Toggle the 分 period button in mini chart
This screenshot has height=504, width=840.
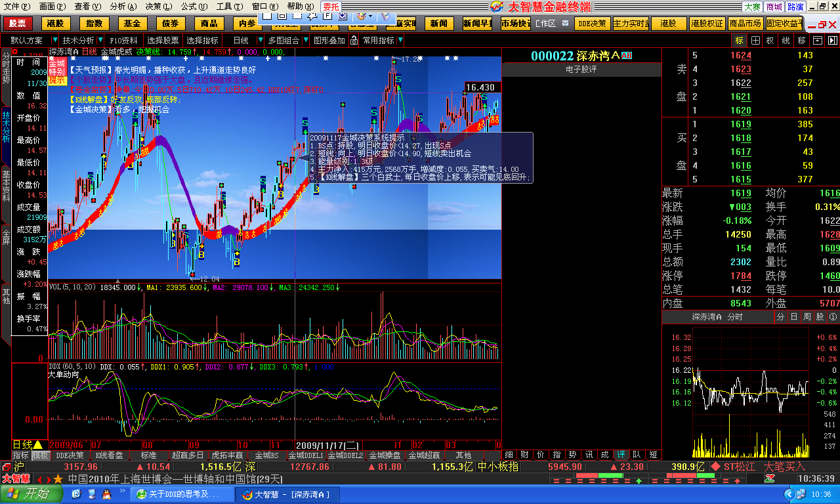(x=780, y=317)
